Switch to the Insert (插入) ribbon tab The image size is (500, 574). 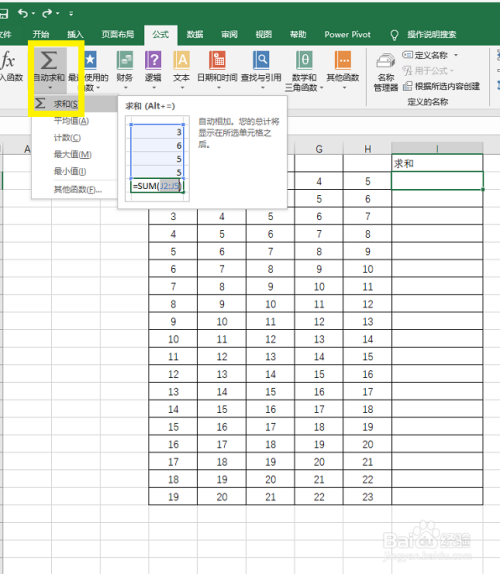[75, 35]
